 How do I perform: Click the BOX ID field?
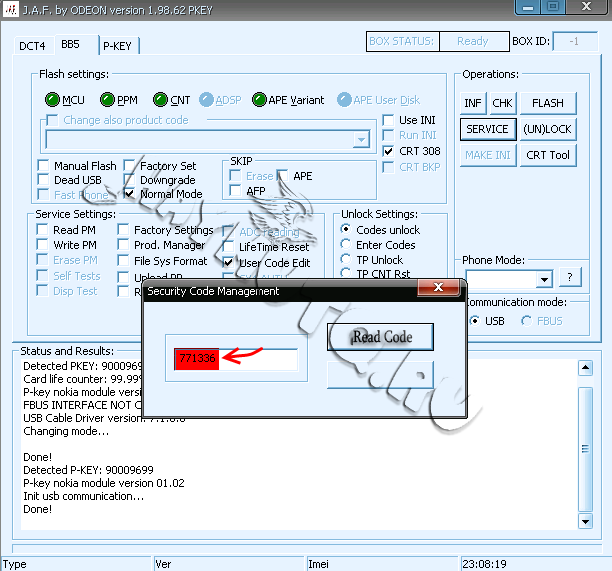tap(575, 41)
